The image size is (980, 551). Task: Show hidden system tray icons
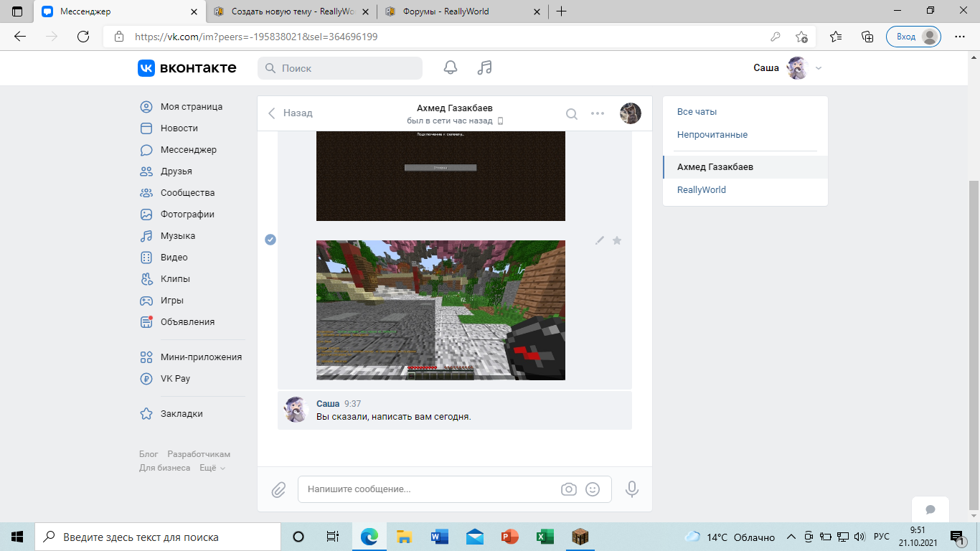pos(791,537)
